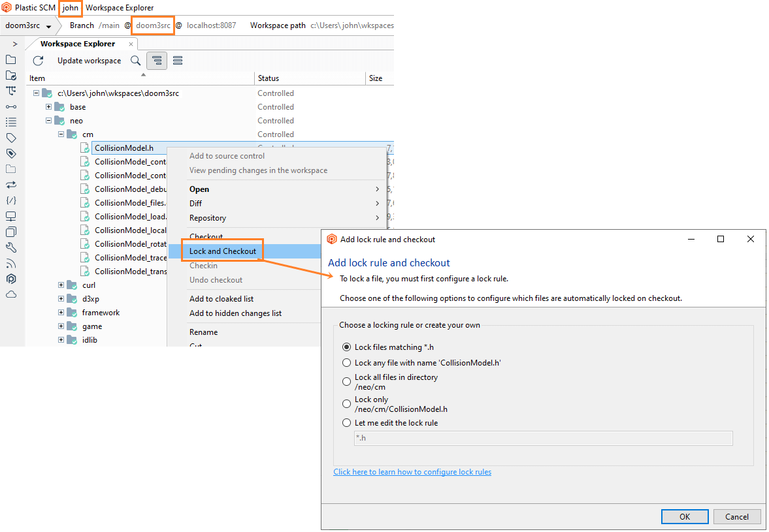
Task: Open Preferences via the wrench sidebar icon
Action: [x=11, y=247]
